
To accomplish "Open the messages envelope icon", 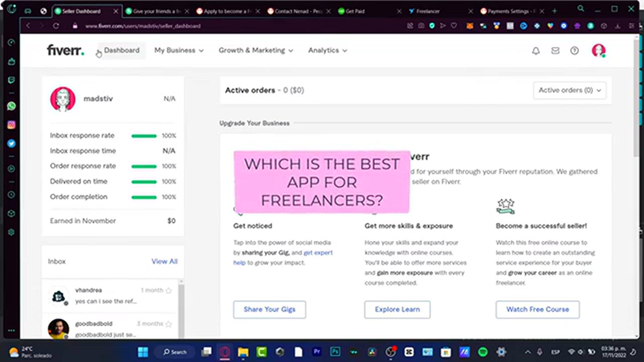I will coord(555,51).
